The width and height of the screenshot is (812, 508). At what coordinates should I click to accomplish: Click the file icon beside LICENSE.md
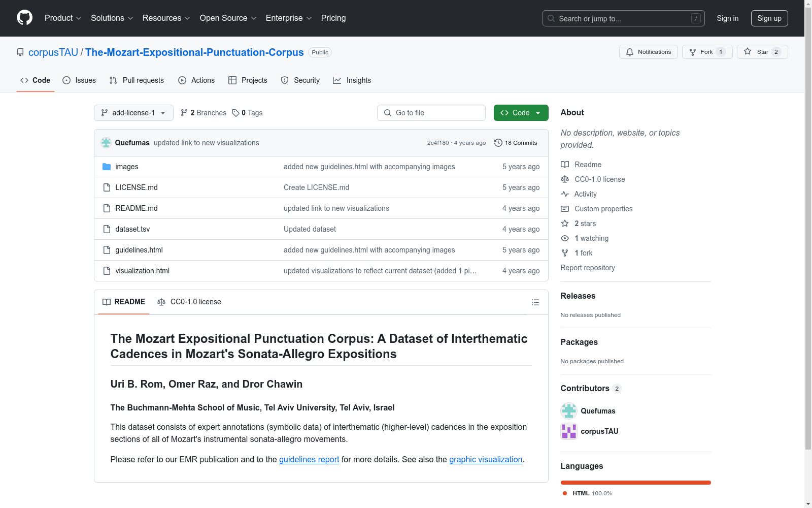coord(107,187)
